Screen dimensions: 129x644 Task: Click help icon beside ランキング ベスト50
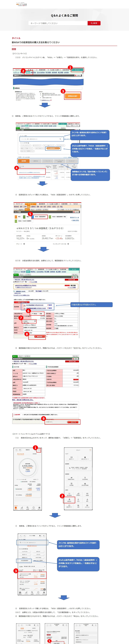[x=68, y=244]
